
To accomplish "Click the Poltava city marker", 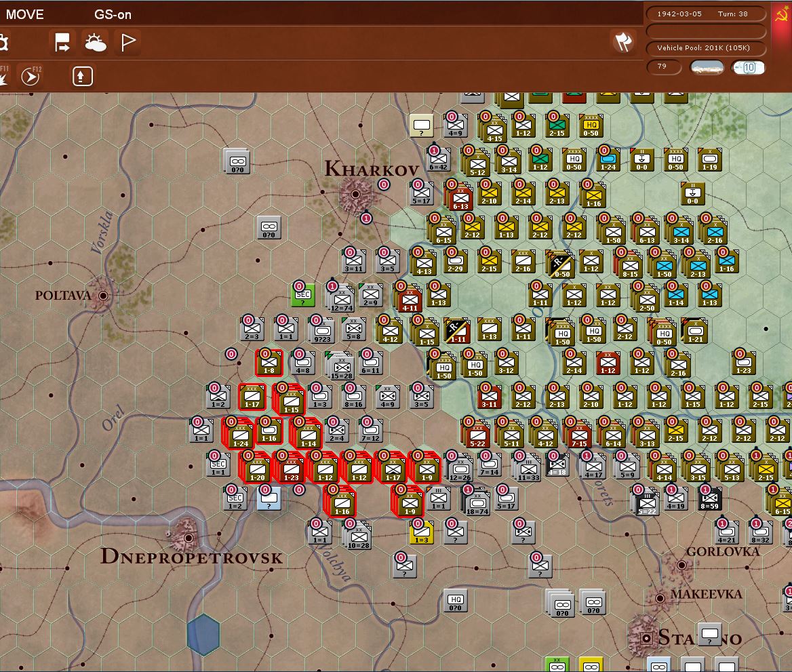I will click(103, 296).
